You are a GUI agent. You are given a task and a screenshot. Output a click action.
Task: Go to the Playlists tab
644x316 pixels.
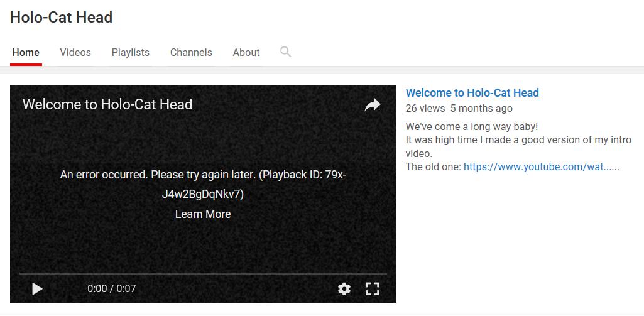coord(131,53)
